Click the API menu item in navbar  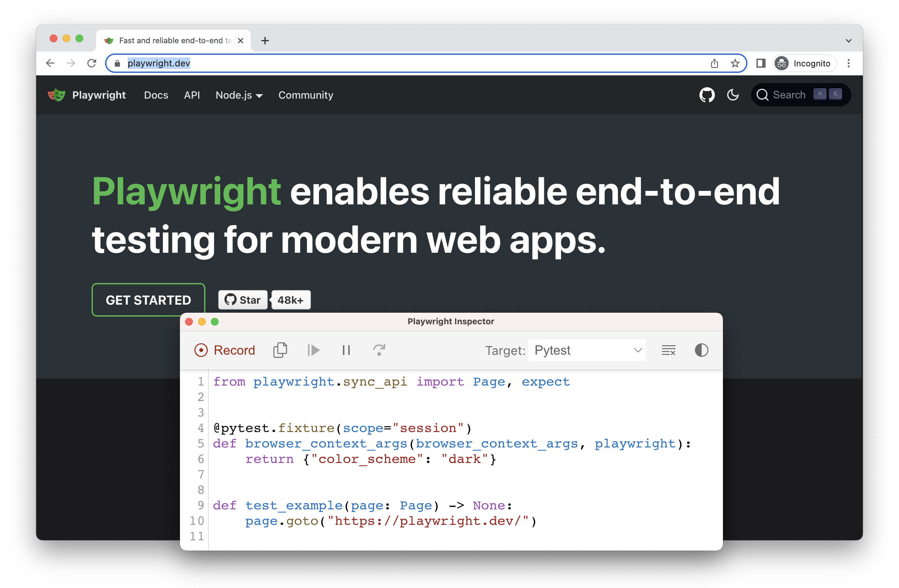(190, 95)
